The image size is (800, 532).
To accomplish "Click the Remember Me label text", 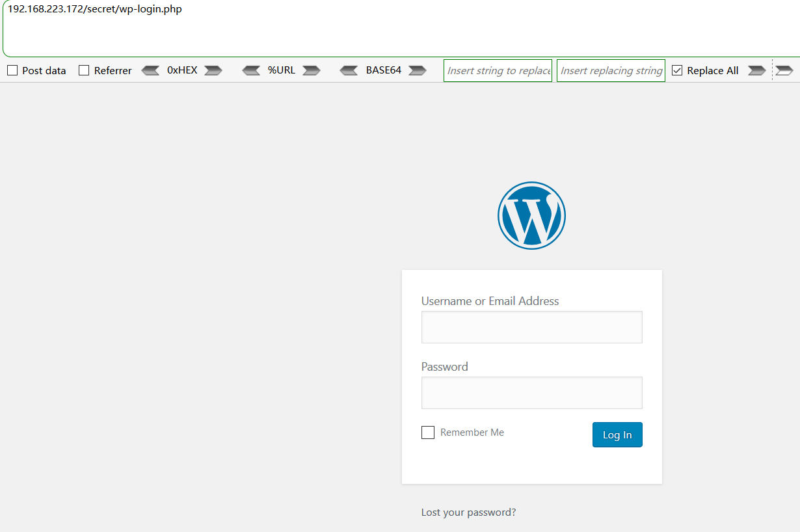I will coord(472,432).
